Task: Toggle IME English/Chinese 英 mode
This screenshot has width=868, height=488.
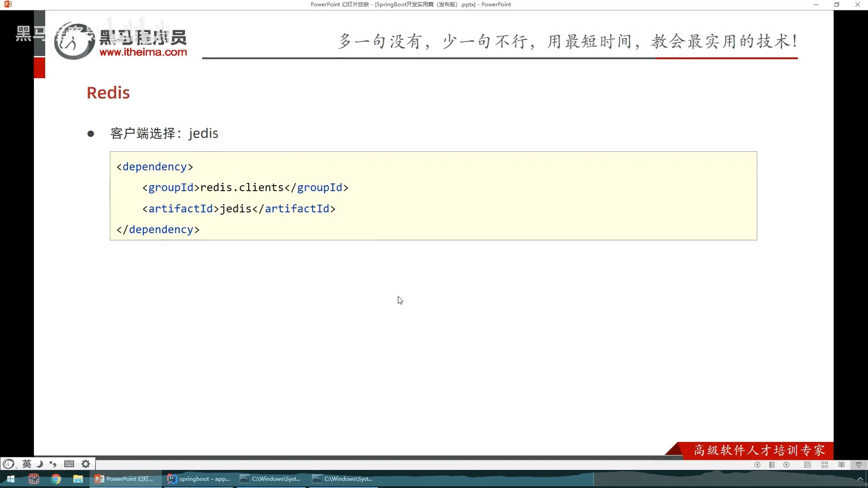Action: [x=27, y=464]
